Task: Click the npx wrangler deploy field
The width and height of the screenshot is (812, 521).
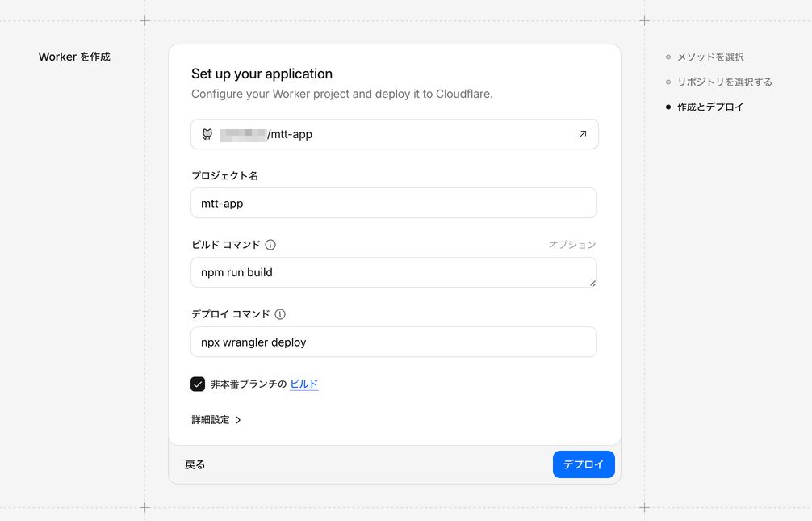Action: coord(394,342)
